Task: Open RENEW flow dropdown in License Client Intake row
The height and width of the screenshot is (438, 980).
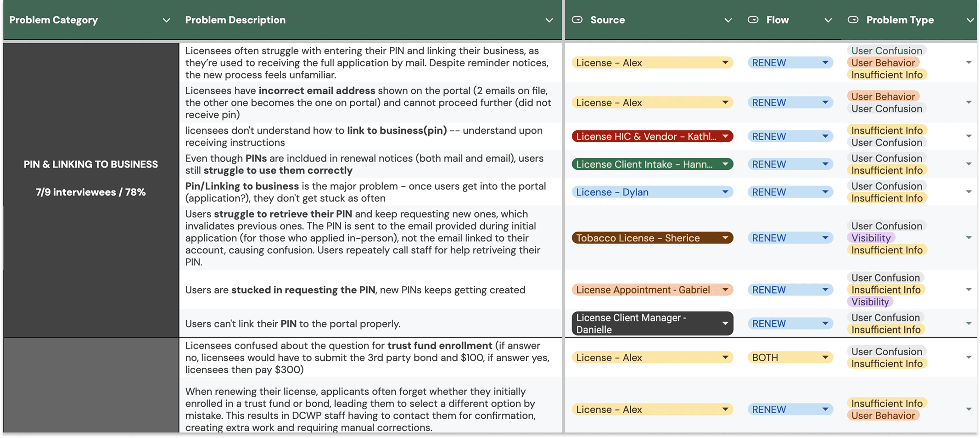Action: [x=790, y=164]
